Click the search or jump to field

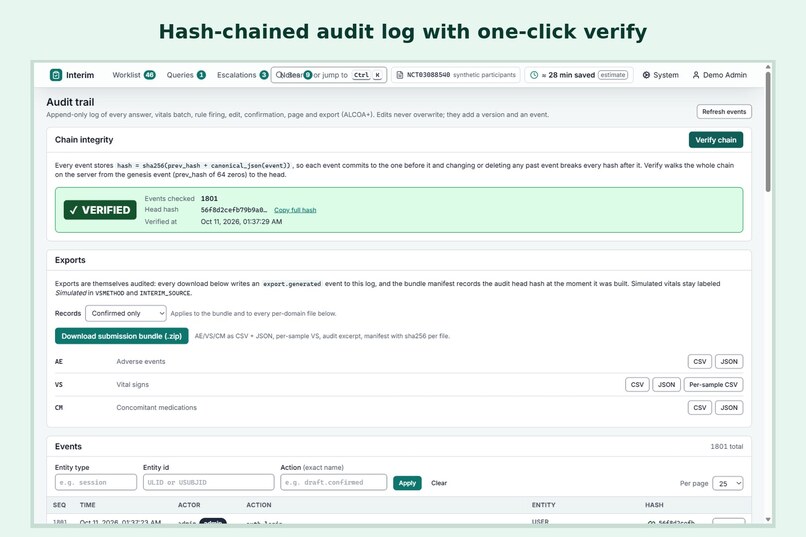(x=329, y=75)
